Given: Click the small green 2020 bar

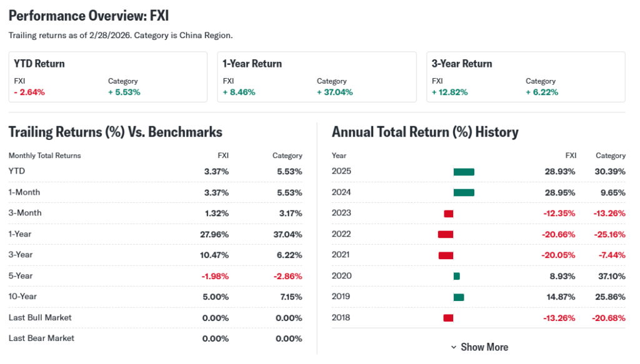Looking at the screenshot, I should click(457, 276).
